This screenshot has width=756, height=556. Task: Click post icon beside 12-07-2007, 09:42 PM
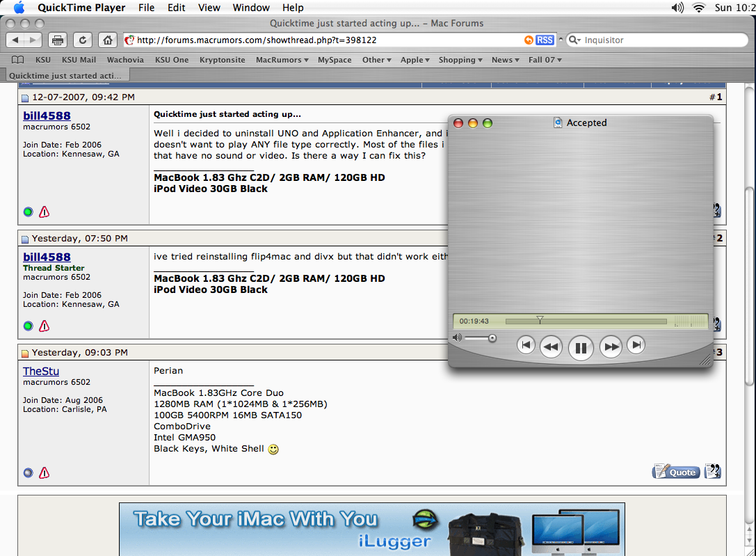point(25,98)
